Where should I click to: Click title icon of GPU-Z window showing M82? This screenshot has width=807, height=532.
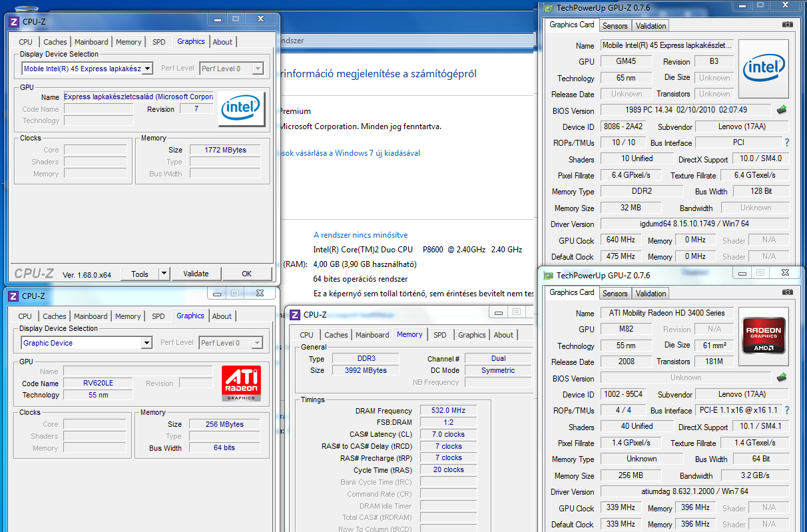[548, 275]
